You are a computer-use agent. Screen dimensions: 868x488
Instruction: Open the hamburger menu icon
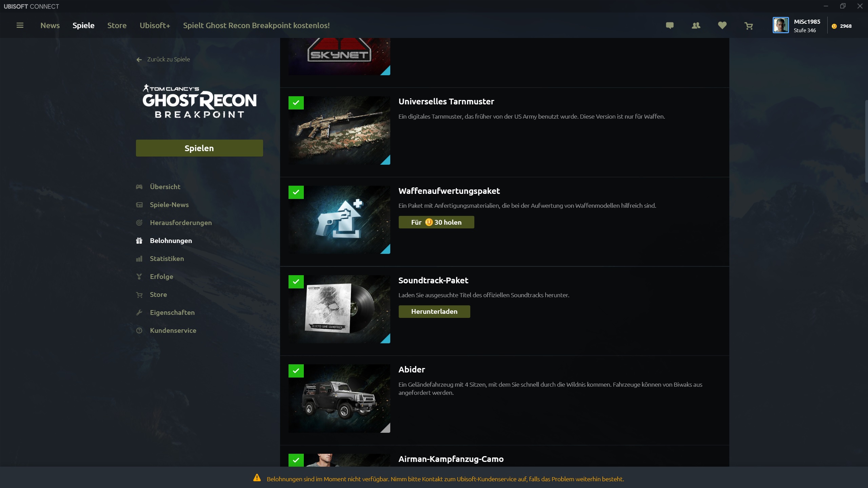[20, 25]
